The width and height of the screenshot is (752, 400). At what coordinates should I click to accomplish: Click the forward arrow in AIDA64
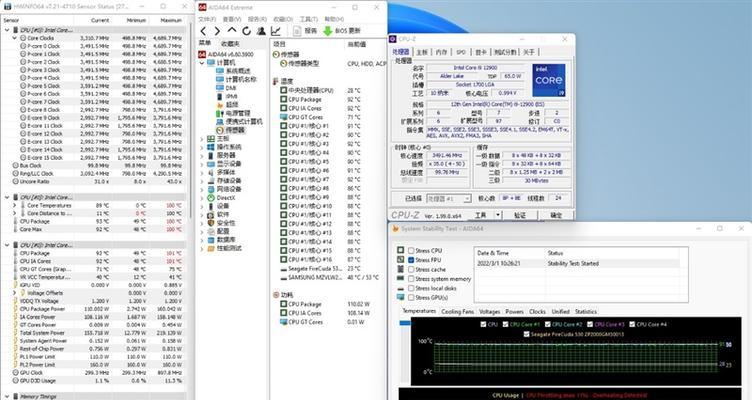tap(217, 31)
